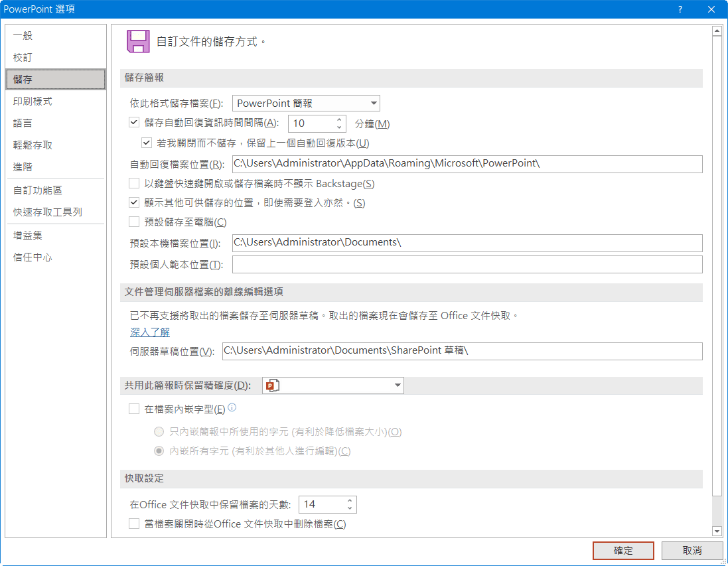Screen dimensions: 728x566
Task: Click the vertical scrollbar thumb
Action: pos(717,266)
